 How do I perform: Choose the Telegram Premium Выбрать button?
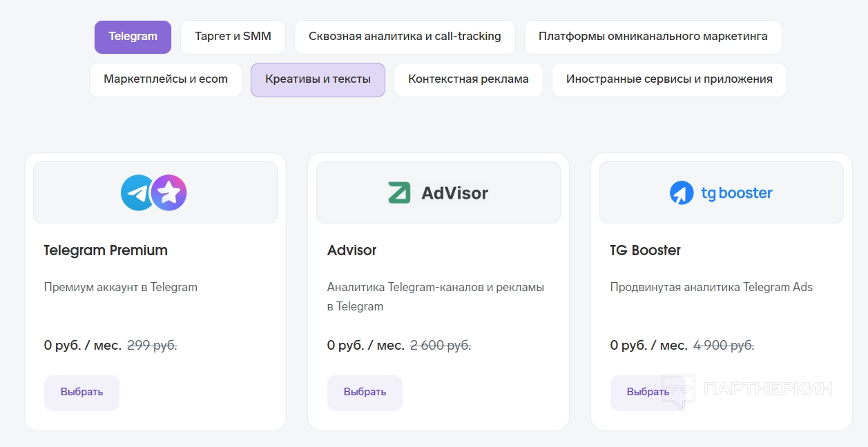[81, 393]
